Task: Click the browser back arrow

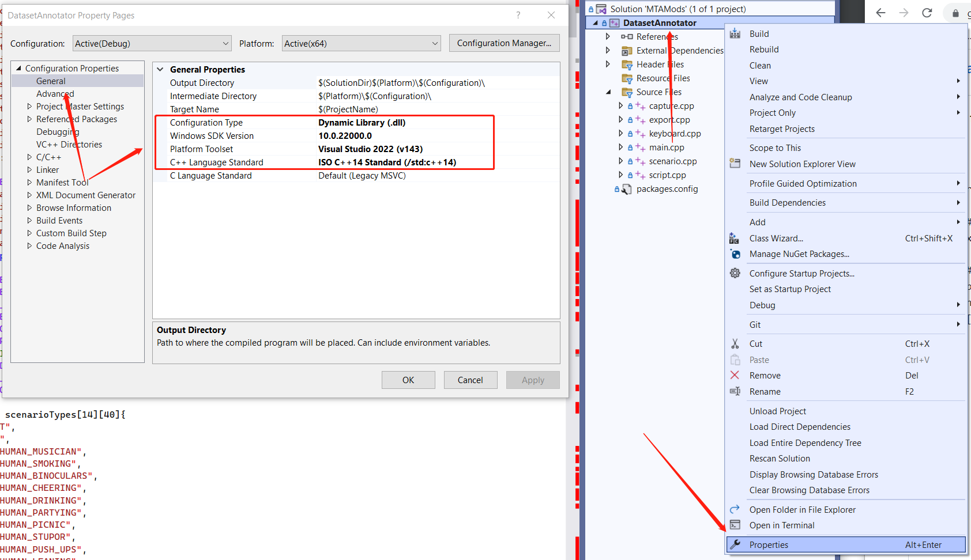Action: tap(880, 13)
